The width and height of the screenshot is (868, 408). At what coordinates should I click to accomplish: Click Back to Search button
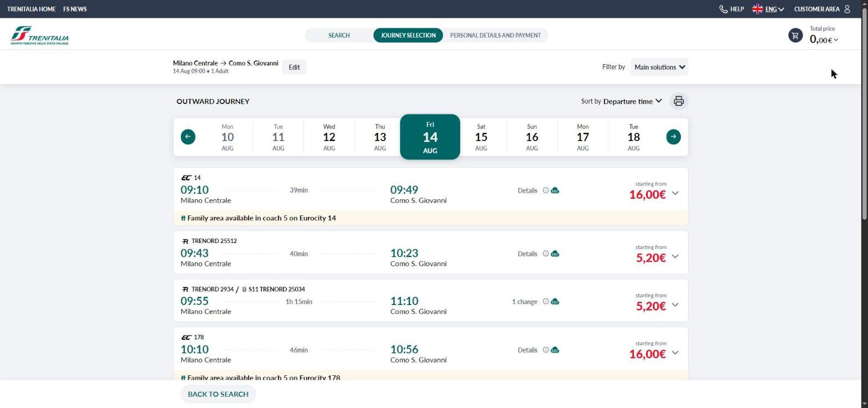tap(218, 394)
